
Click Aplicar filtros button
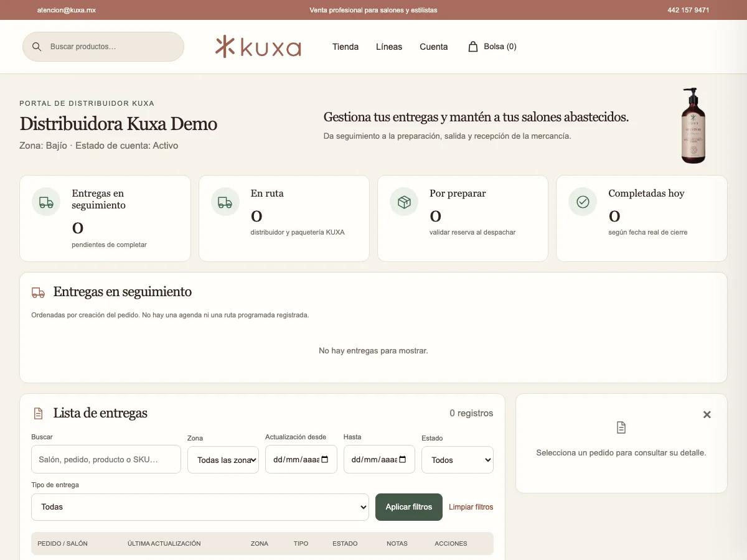[x=409, y=507]
